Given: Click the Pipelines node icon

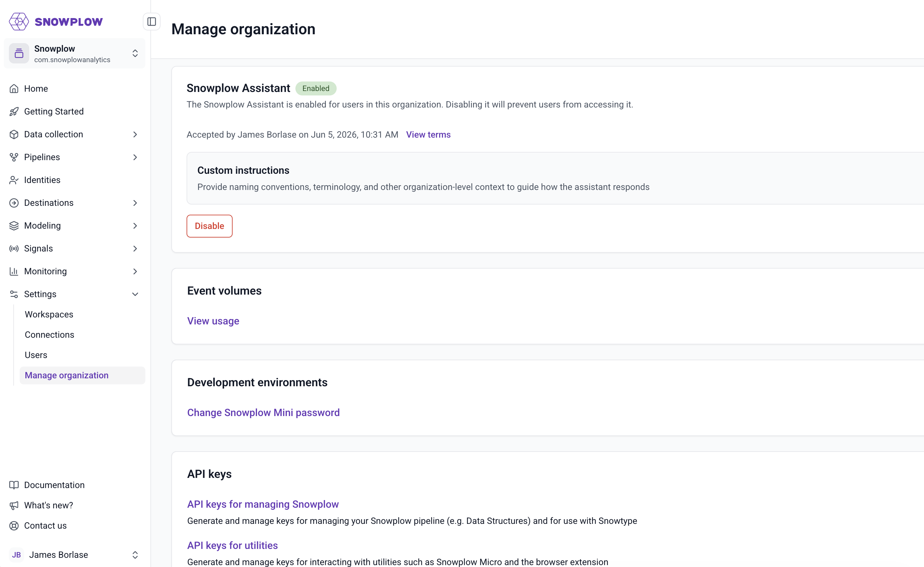Looking at the screenshot, I should click(14, 158).
